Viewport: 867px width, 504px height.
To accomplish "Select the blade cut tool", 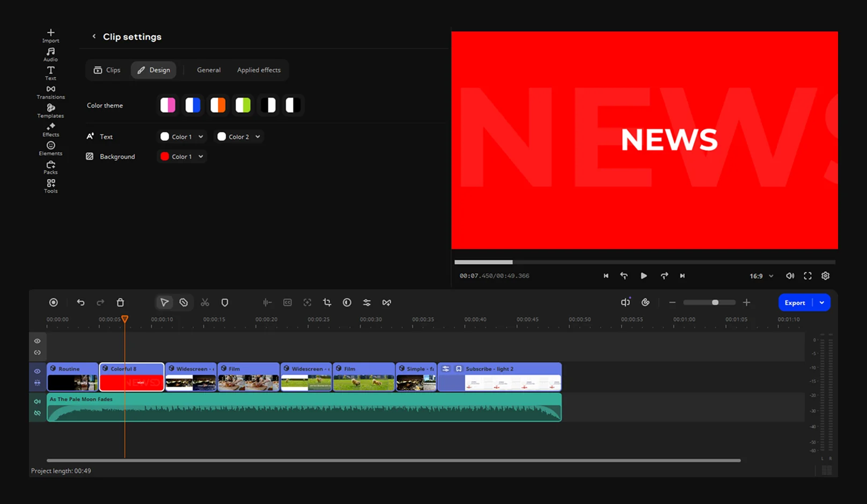I will pyautogui.click(x=183, y=302).
